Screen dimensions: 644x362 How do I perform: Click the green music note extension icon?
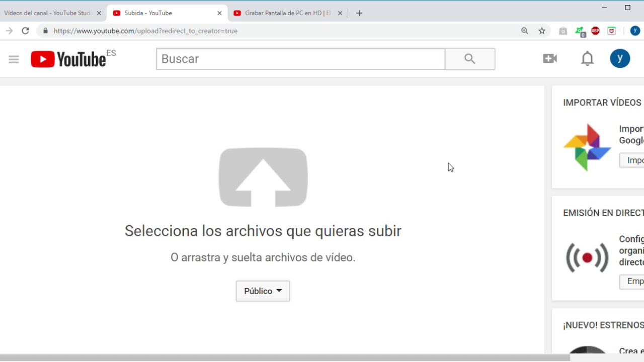580,31
